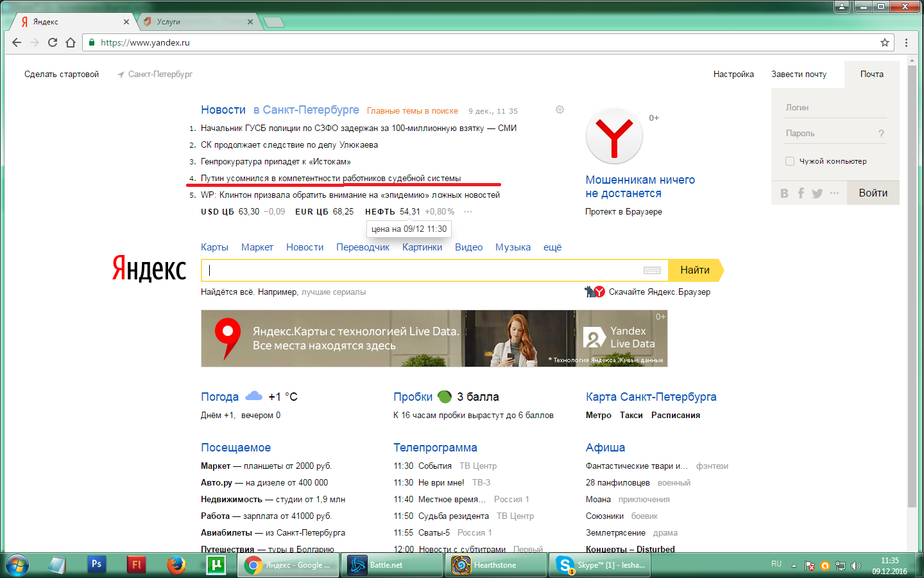
Task: Click the volume icon in system tray
Action: click(855, 566)
